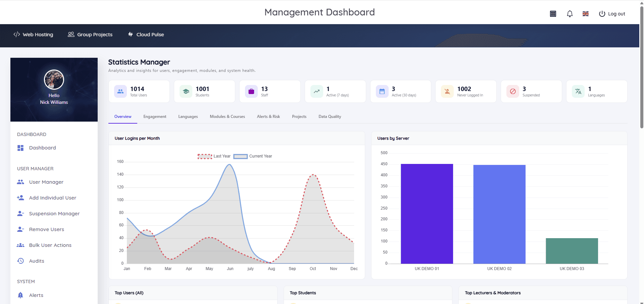This screenshot has width=644, height=304.
Task: Switch to Modules & Courses tab
Action: point(228,117)
